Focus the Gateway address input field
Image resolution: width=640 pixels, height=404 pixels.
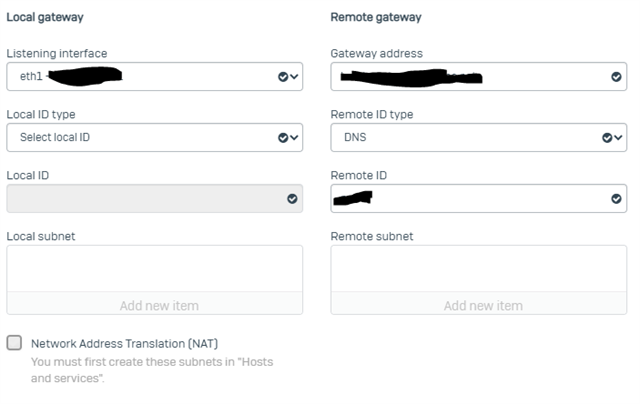tap(479, 77)
